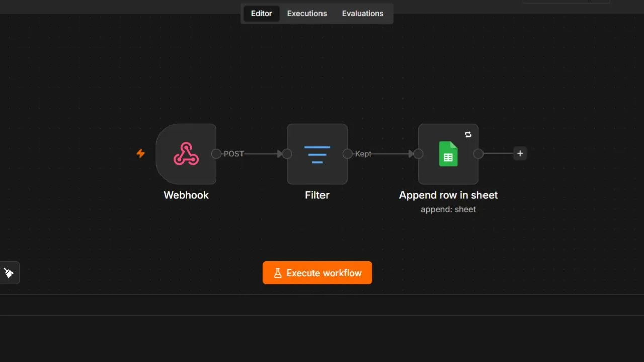The image size is (644, 362).
Task: Add a node with the plus button
Action: [520, 154]
